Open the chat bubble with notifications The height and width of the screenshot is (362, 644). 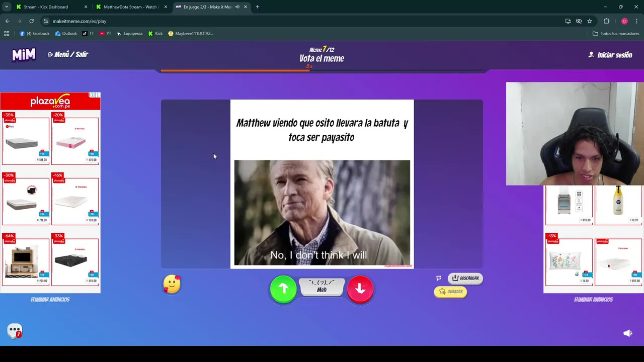point(15,331)
